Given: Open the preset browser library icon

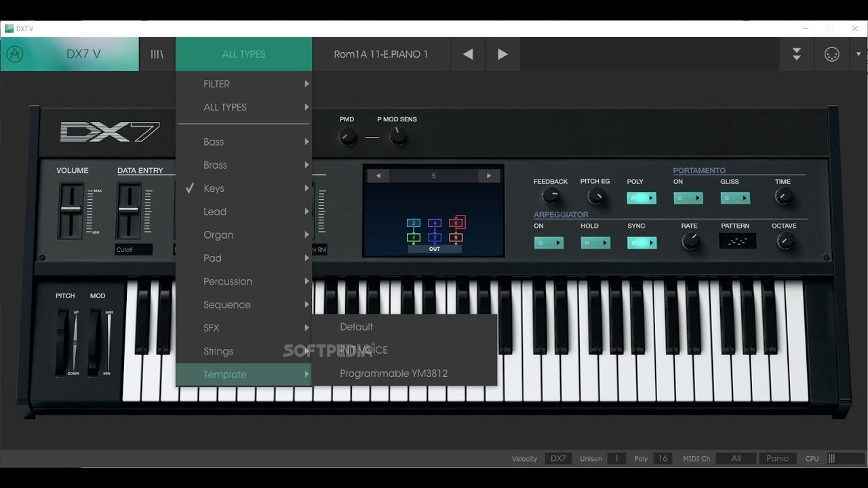Looking at the screenshot, I should pos(157,54).
